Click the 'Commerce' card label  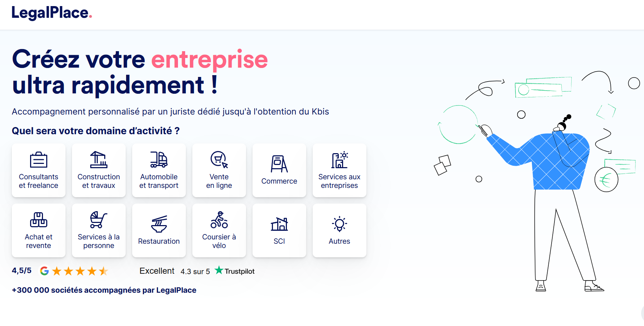point(279,181)
